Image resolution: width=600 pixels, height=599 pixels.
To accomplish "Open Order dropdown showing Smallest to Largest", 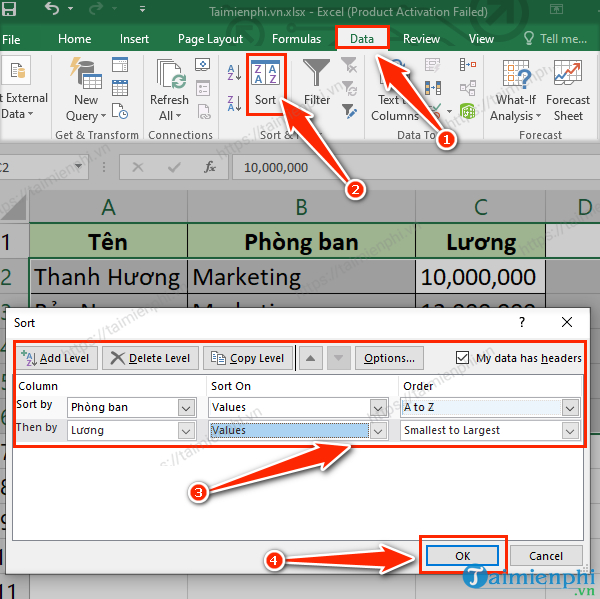I will 570,431.
